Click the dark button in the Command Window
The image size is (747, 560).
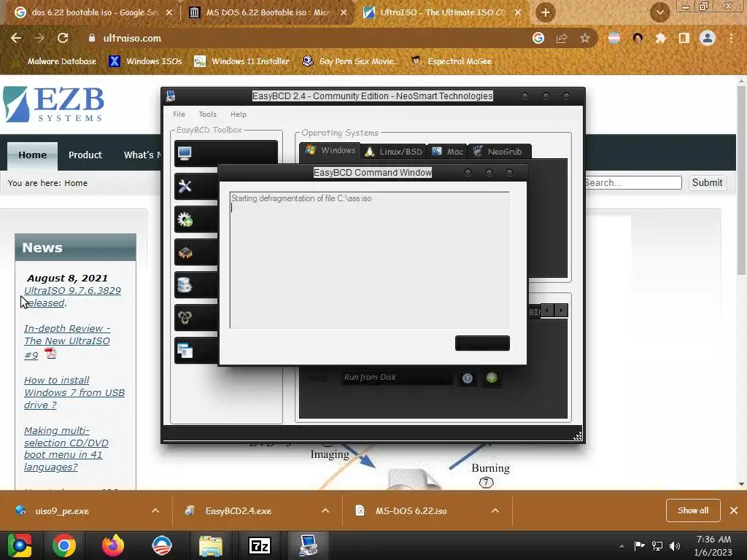[x=482, y=343]
